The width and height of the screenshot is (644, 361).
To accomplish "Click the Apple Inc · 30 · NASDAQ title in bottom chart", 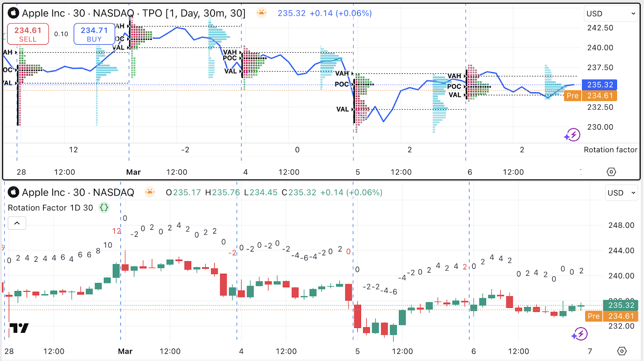I will [x=78, y=192].
